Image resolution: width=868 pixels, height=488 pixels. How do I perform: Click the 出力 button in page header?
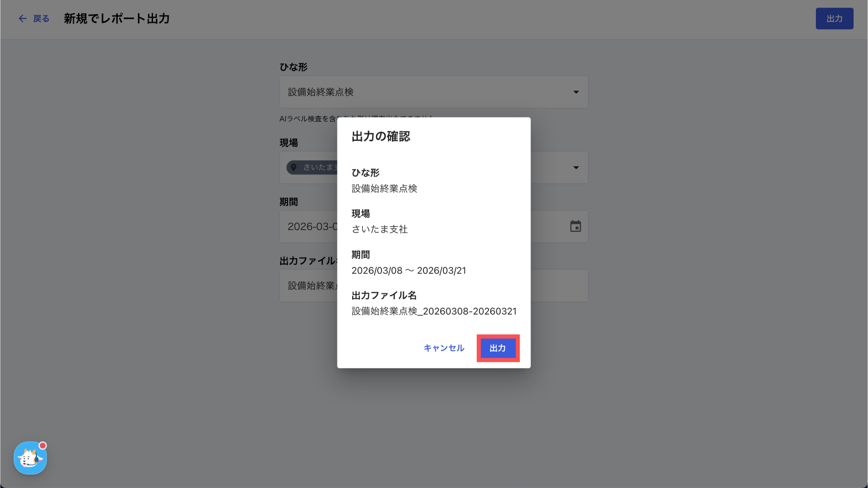click(x=834, y=19)
